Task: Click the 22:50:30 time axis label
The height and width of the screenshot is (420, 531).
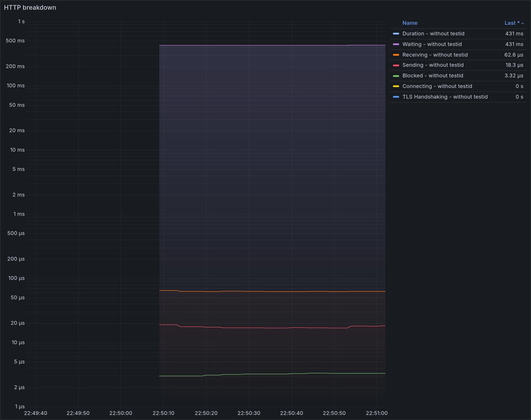Action: point(249,413)
